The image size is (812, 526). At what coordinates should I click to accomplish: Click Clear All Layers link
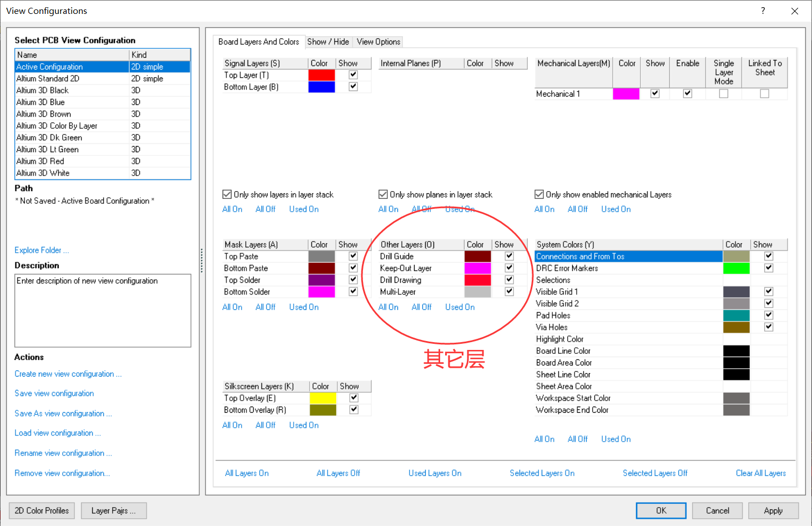click(761, 473)
